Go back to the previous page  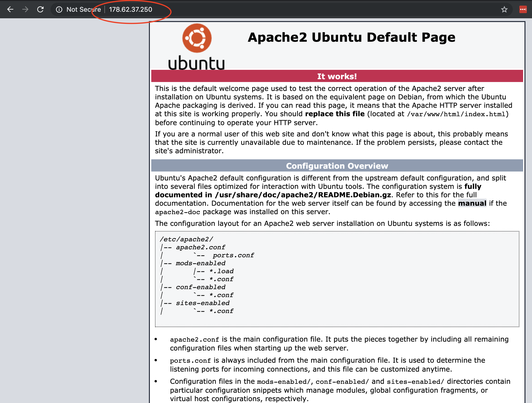10,9
